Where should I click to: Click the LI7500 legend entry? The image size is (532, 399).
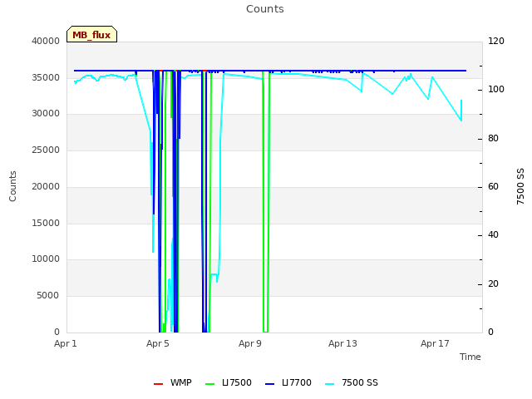coord(229,382)
